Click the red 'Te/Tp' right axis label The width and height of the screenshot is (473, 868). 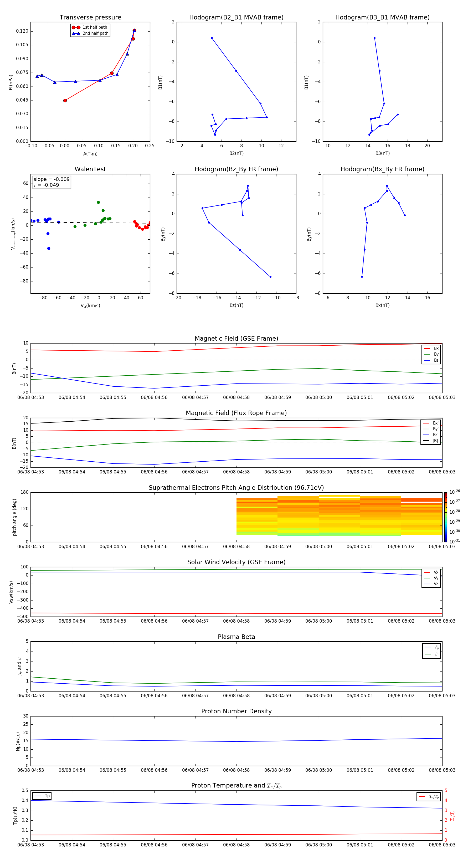[x=453, y=815]
